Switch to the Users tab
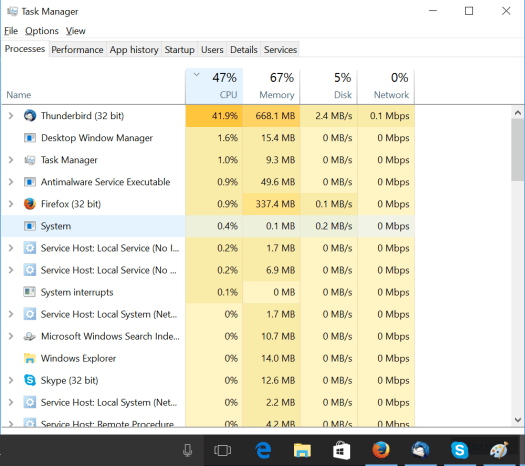525x466 pixels. (x=212, y=50)
